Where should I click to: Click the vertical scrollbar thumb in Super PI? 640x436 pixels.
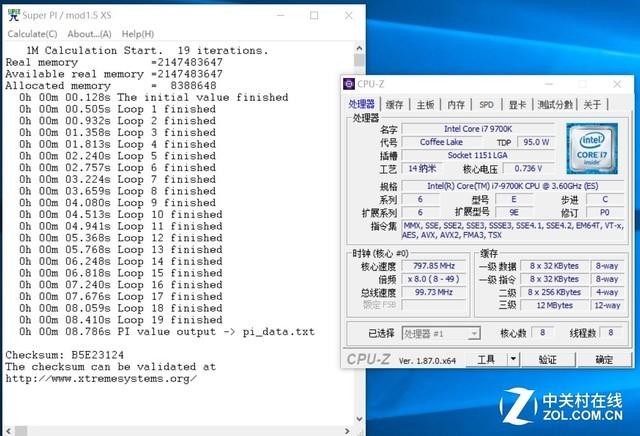pos(359,60)
